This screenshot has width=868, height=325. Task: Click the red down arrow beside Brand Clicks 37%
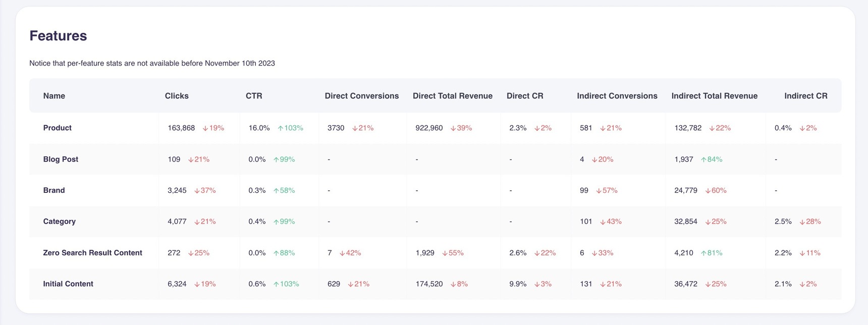pos(197,191)
